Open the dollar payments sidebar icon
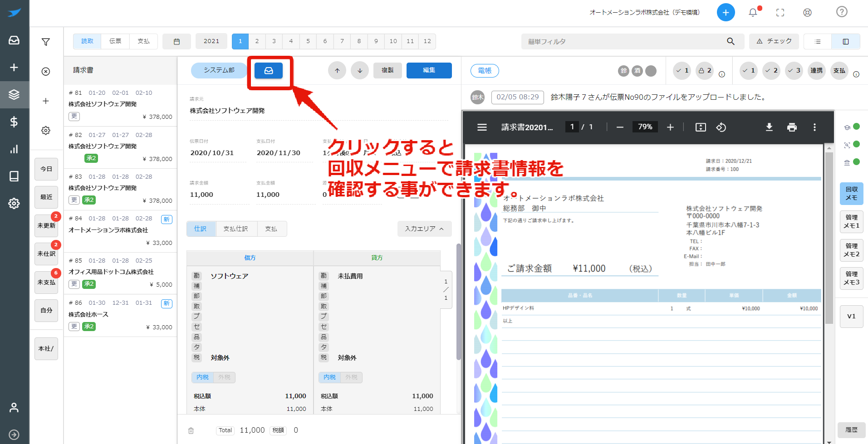 click(14, 122)
